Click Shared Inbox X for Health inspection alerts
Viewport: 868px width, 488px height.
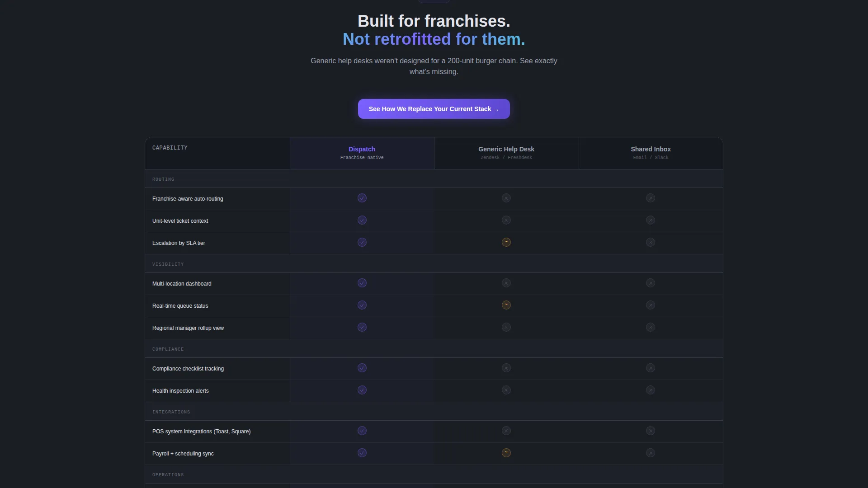(x=651, y=390)
